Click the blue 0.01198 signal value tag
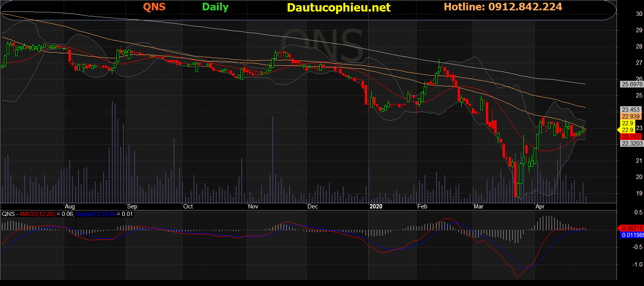The height and width of the screenshot is (286, 644). (632, 235)
